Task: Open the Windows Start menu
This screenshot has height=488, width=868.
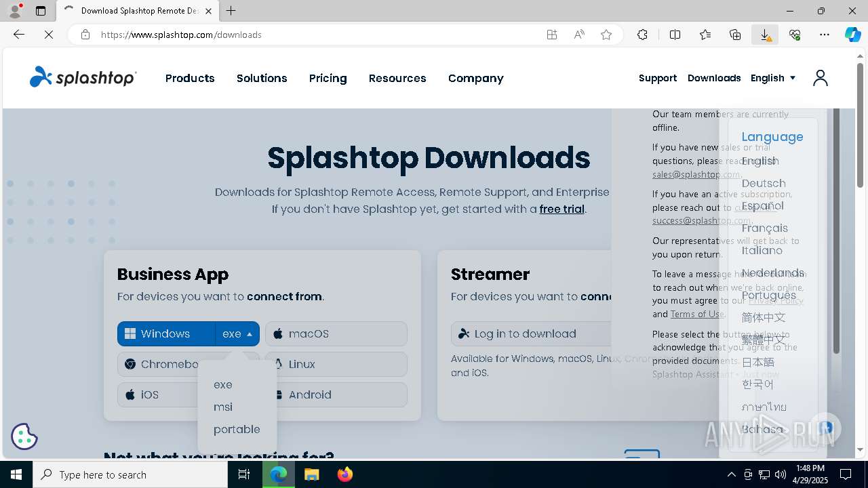Action: [16, 474]
